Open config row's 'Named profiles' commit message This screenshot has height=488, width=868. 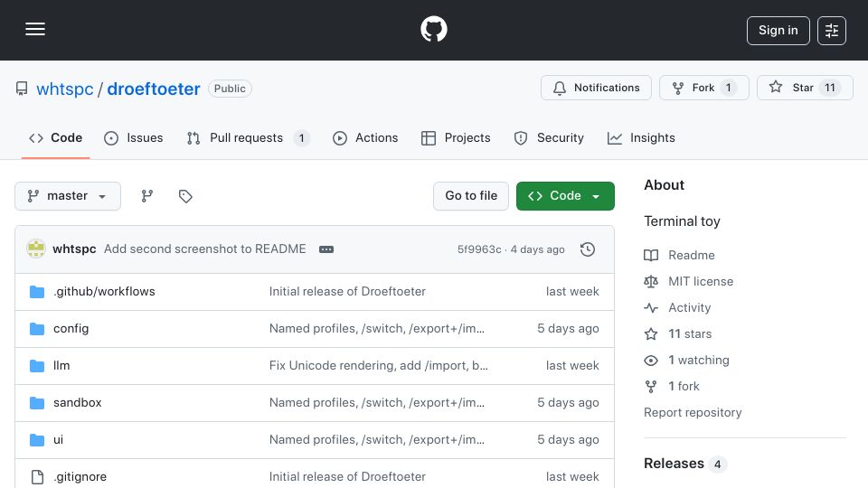coord(377,329)
